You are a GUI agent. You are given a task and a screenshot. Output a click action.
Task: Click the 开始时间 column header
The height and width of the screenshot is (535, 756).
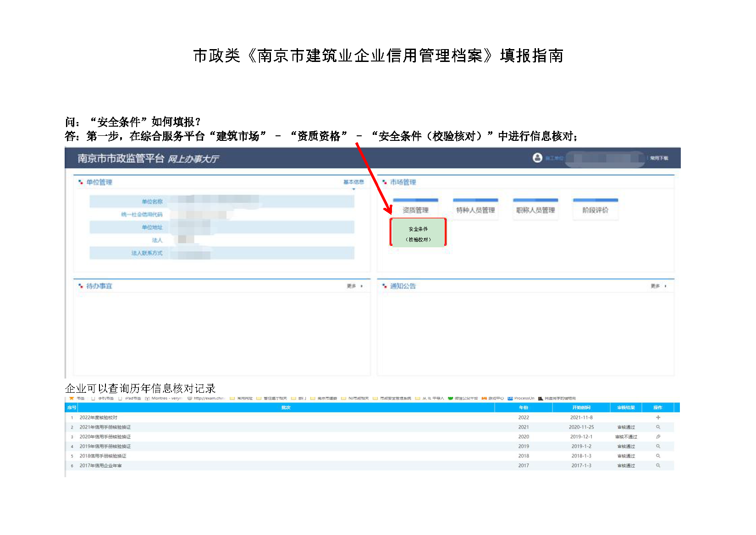click(x=581, y=407)
